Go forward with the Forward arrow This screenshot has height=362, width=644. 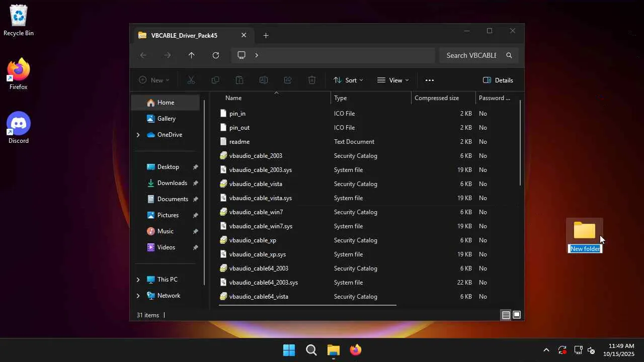[x=168, y=55]
